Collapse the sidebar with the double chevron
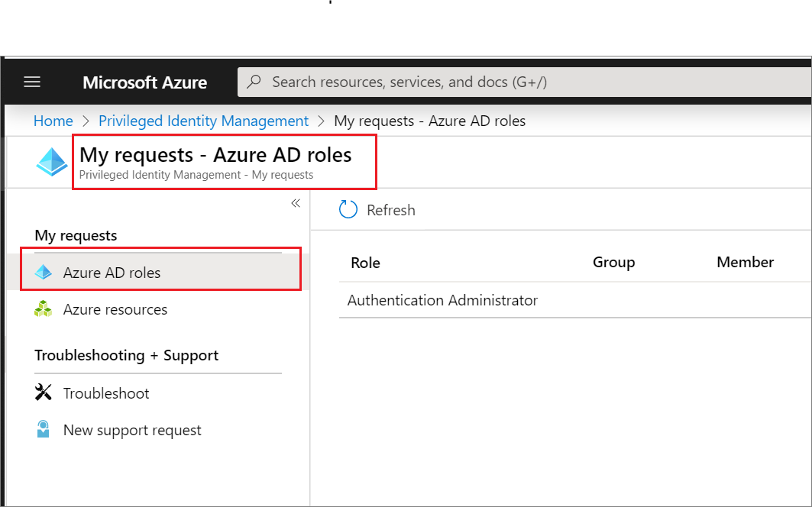This screenshot has width=812, height=507. 296,203
